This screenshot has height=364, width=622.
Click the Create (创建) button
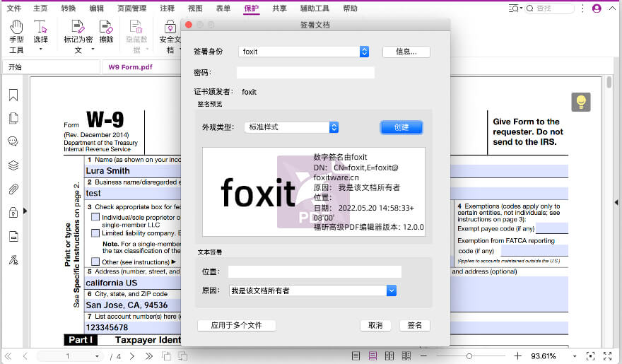click(x=401, y=127)
